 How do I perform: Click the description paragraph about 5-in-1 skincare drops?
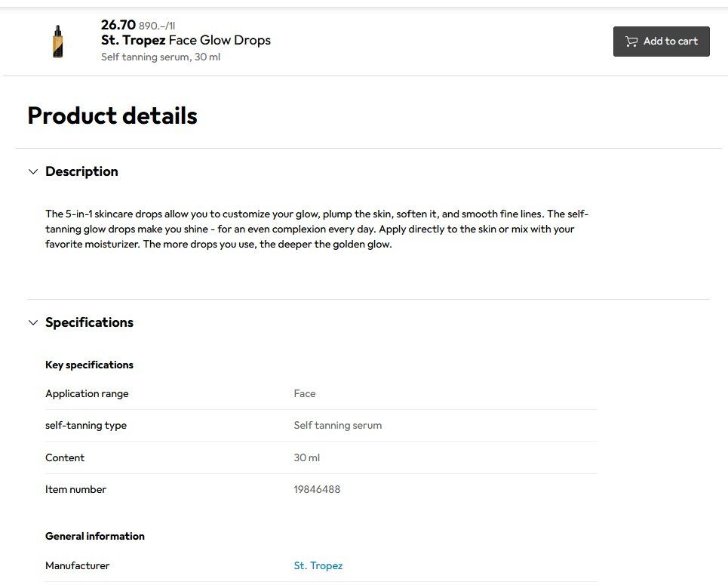(x=317, y=229)
